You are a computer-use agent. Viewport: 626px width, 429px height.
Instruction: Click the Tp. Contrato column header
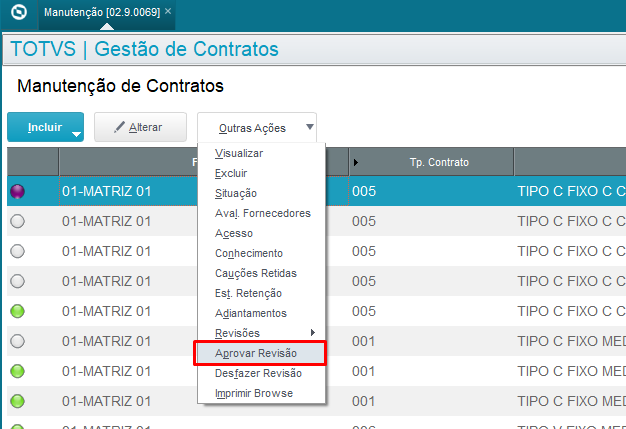click(x=431, y=162)
